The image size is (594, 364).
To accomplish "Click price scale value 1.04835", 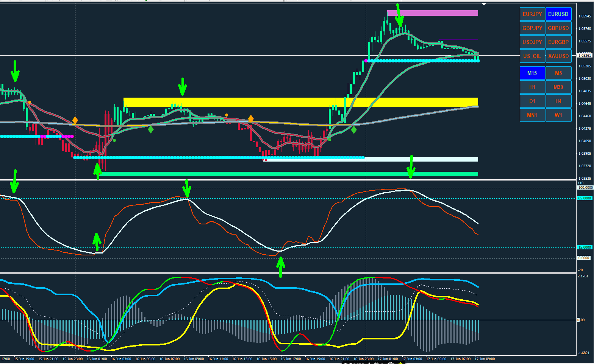I will 585,91.
